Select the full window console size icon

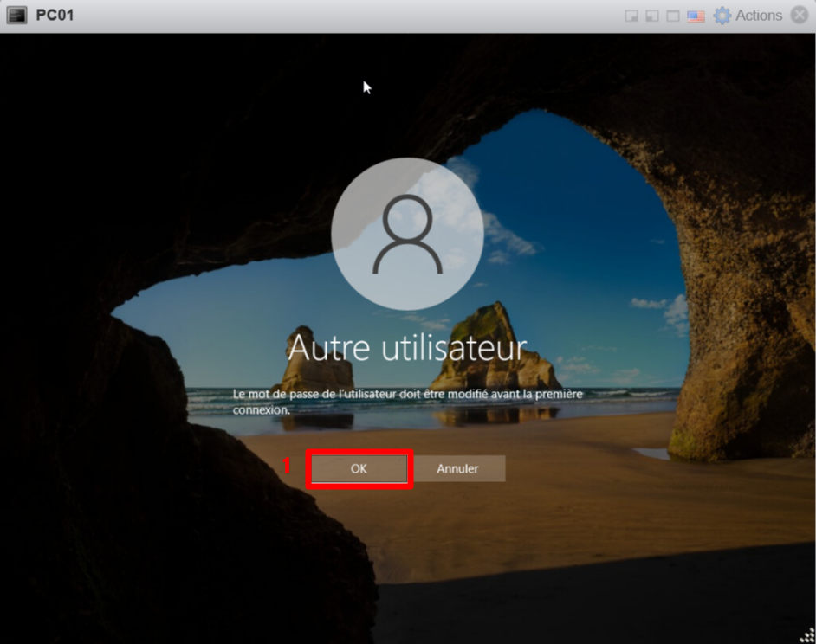pyautogui.click(x=673, y=16)
